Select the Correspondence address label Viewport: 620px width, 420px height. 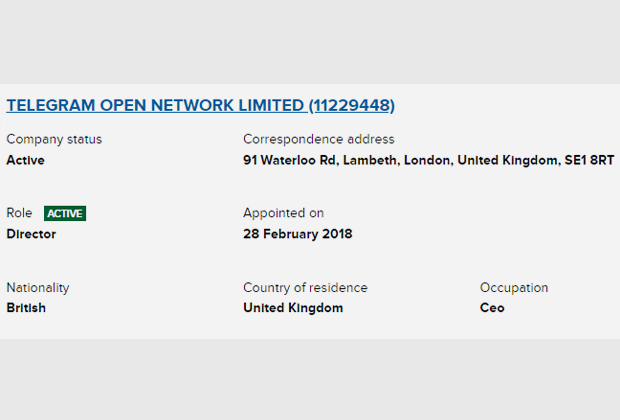[x=319, y=139]
